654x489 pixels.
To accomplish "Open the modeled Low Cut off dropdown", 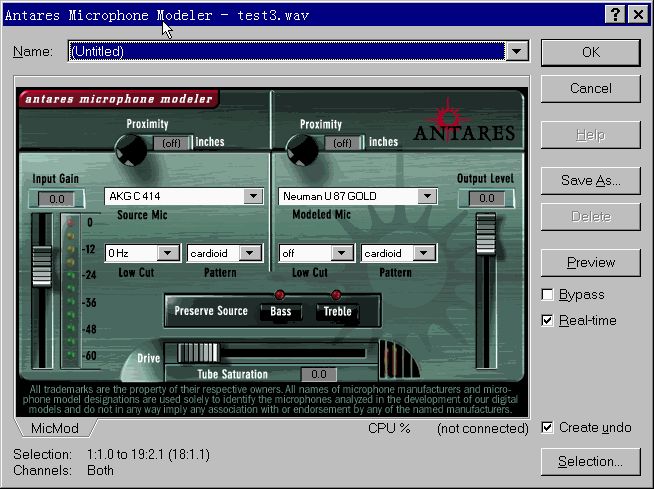I will [342, 253].
